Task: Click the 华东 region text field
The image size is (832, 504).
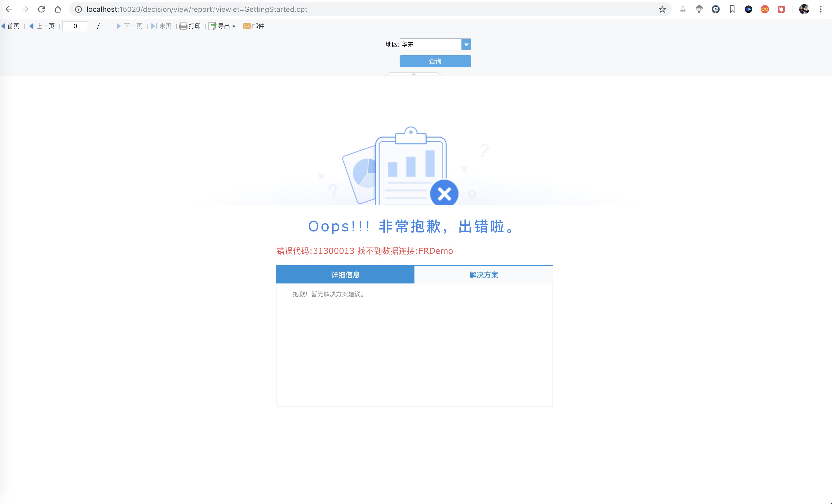Action: click(430, 44)
